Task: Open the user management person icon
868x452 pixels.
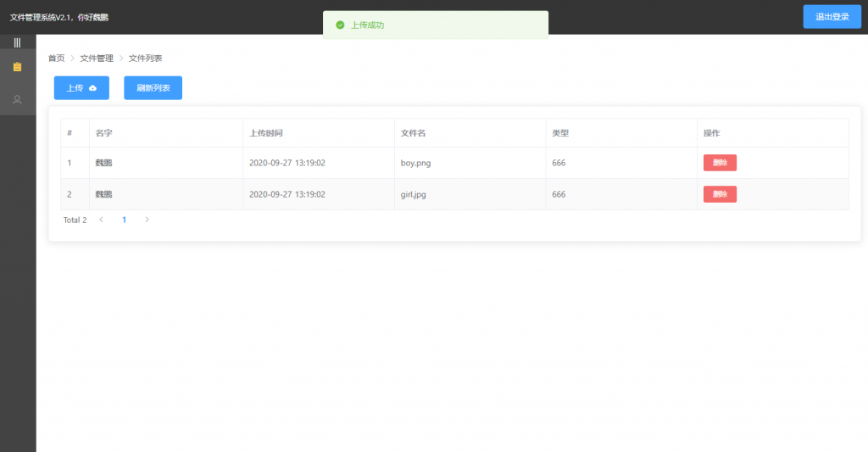Action: (17, 100)
